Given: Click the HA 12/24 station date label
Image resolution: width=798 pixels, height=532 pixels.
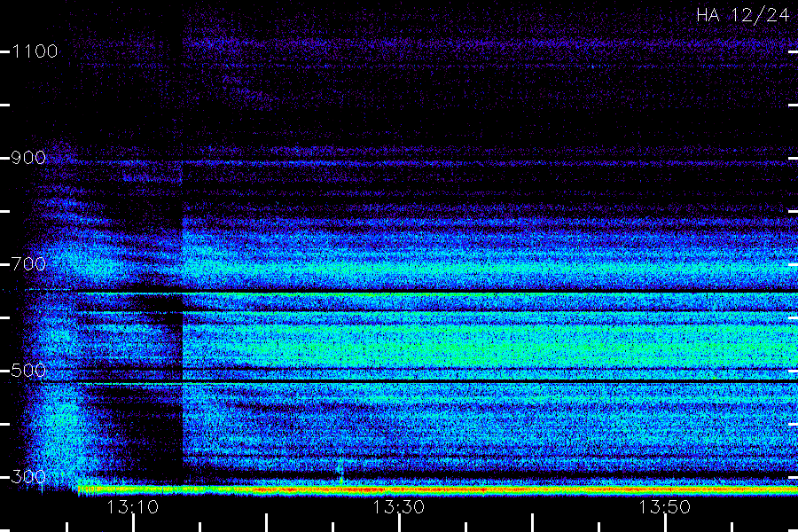Looking at the screenshot, I should click(743, 15).
